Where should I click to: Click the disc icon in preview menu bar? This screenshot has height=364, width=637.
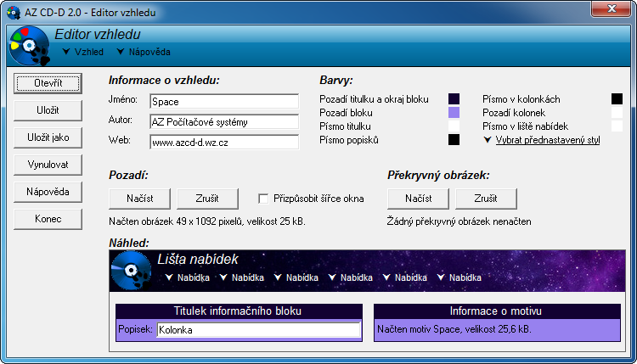(x=132, y=272)
